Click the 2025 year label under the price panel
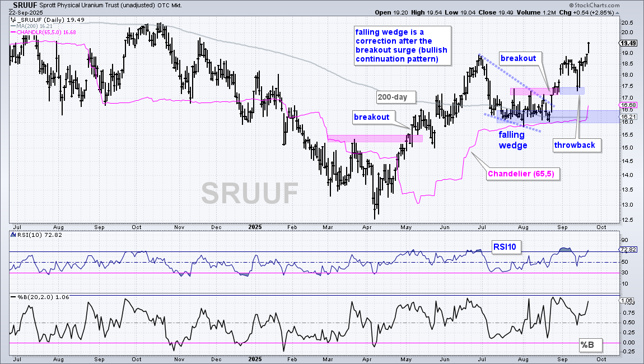Screen dimensions: 644x364 [255, 227]
